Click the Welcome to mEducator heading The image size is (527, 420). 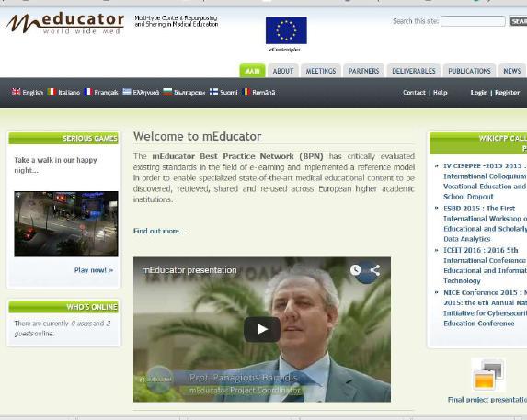tap(198, 137)
